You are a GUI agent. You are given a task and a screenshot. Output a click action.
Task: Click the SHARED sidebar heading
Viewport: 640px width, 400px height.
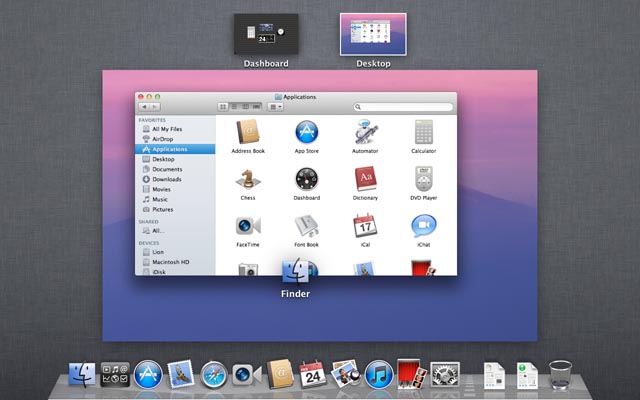(x=149, y=222)
